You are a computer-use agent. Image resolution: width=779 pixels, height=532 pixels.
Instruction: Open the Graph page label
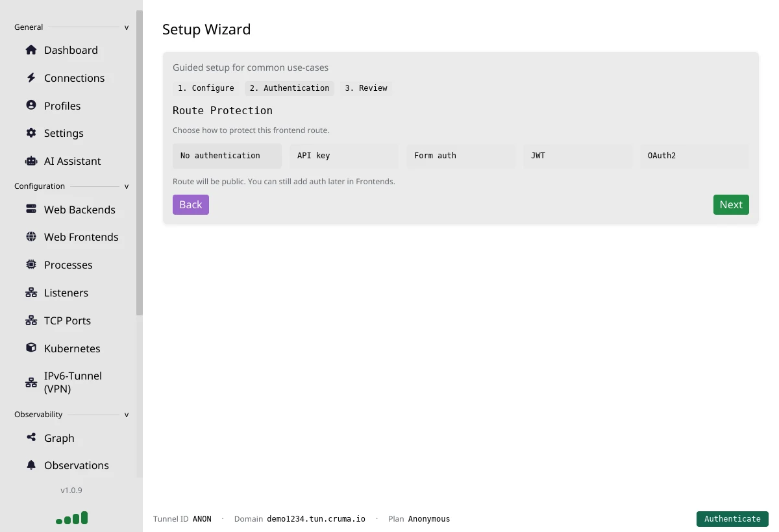(59, 438)
